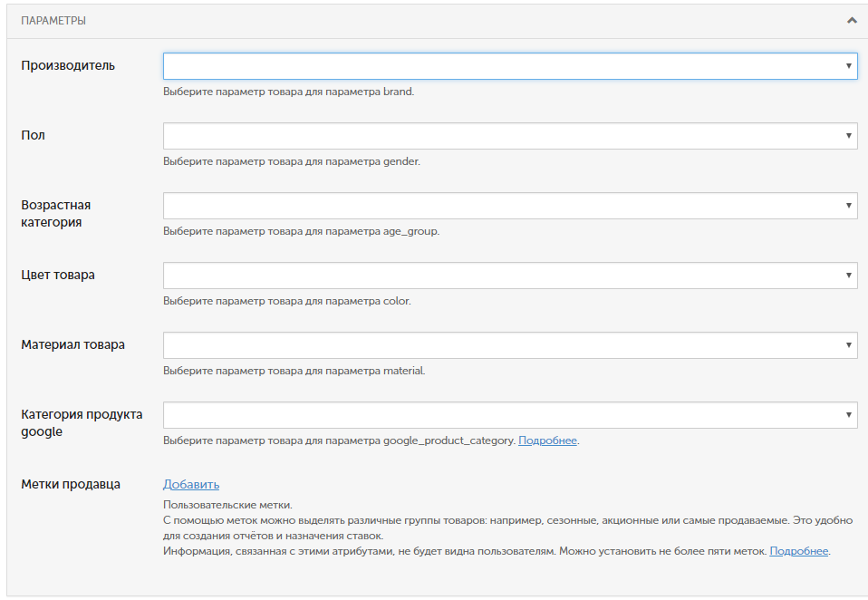This screenshot has height=600, width=868.
Task: Click the Производитель field label
Action: pyautogui.click(x=68, y=65)
